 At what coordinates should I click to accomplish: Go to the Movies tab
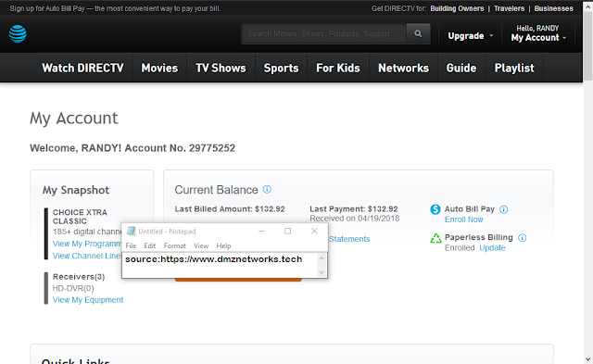[x=159, y=68]
